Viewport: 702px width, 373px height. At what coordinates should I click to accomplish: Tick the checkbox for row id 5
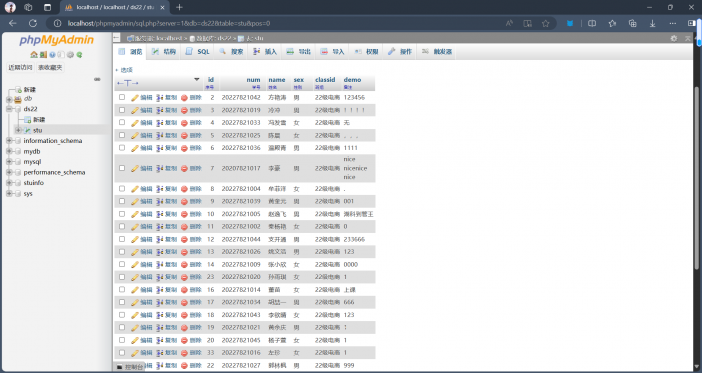(x=122, y=135)
